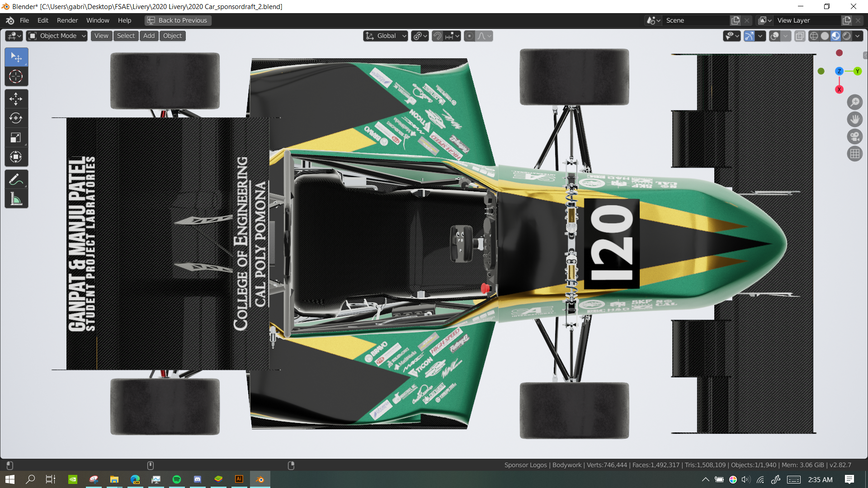Pick the Transform tool
Image resolution: width=868 pixels, height=488 pixels.
[16, 157]
